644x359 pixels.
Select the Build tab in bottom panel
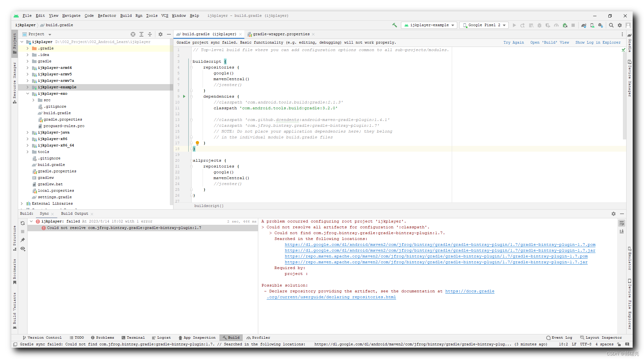point(232,337)
